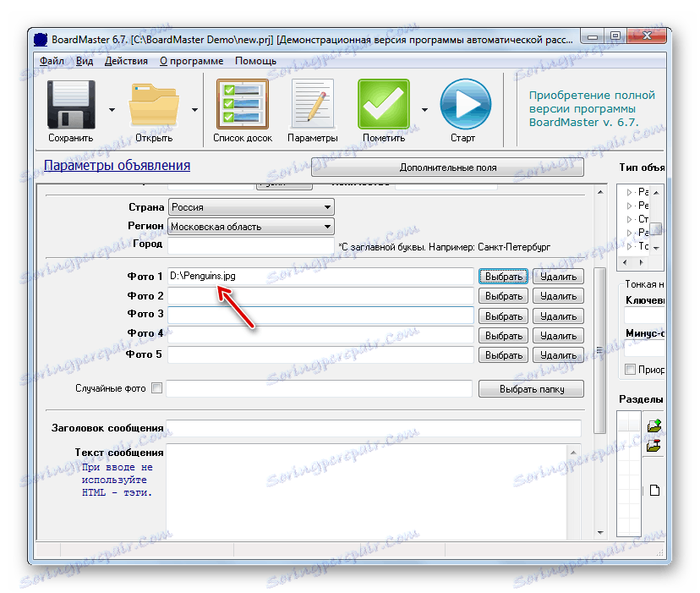Expand the Пометить dropdown arrow
Image resolution: width=700 pixels, height=593 pixels.
pyautogui.click(x=424, y=109)
